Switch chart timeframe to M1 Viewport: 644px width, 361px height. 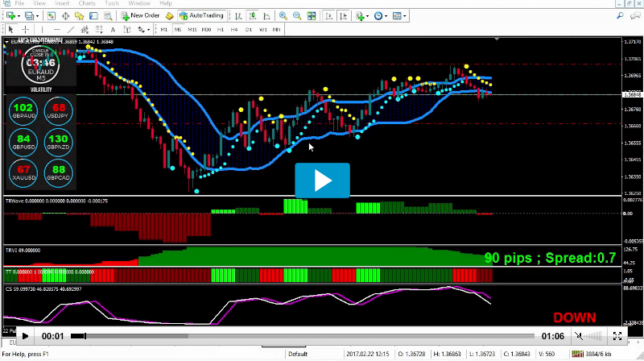[x=164, y=30]
